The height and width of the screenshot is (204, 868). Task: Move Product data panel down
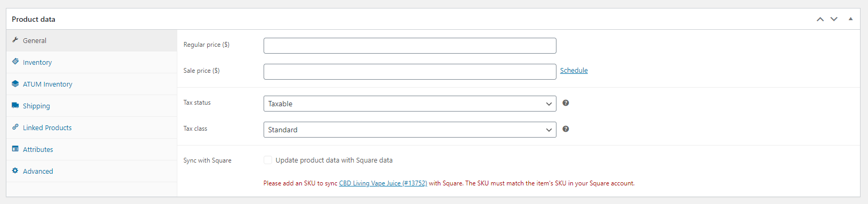pos(834,19)
